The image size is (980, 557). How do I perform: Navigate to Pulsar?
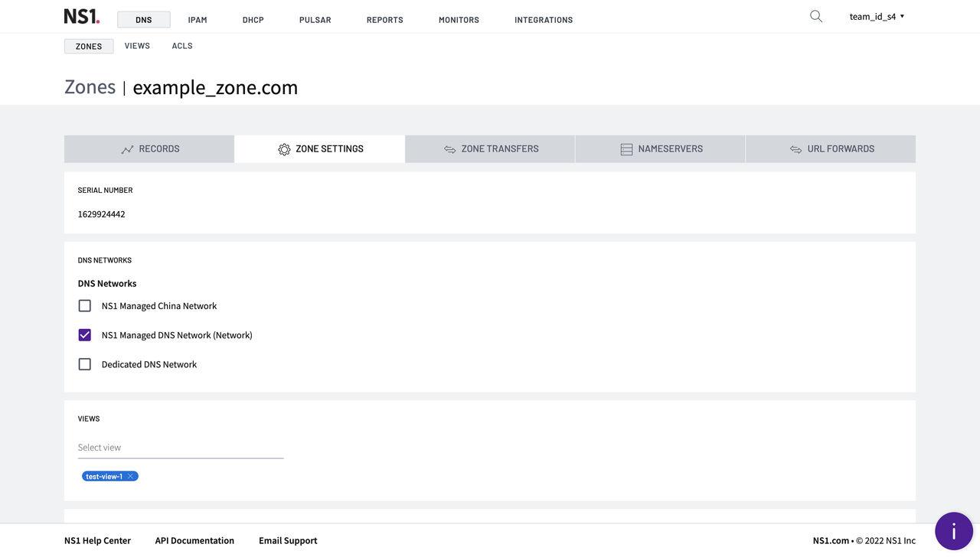pyautogui.click(x=315, y=20)
